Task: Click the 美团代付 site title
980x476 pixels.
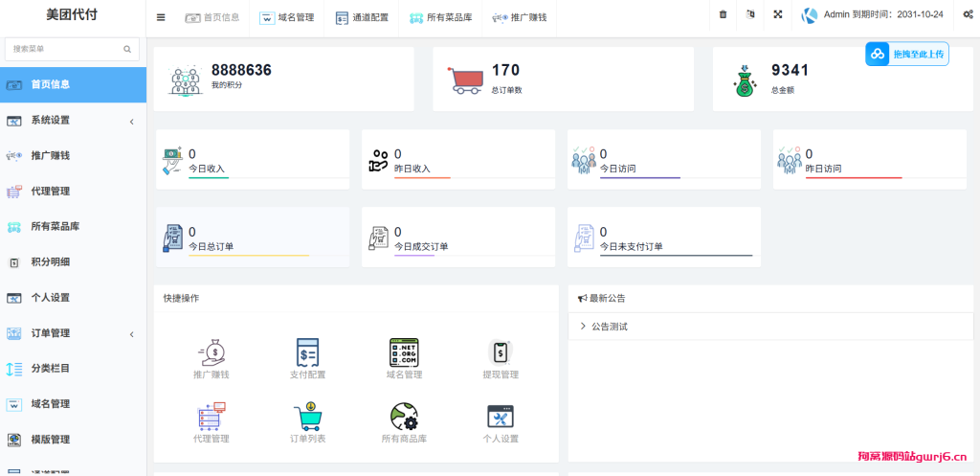Action: [72, 15]
